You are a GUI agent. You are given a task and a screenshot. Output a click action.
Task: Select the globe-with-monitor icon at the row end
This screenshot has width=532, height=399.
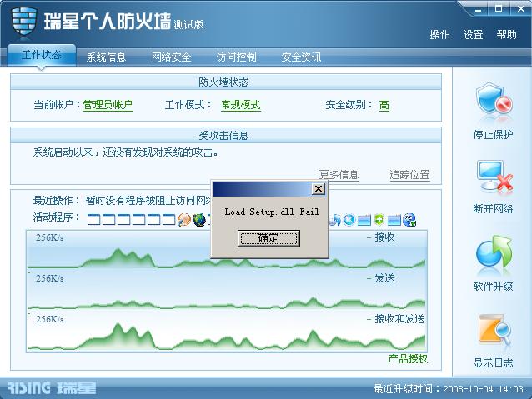[409, 220]
